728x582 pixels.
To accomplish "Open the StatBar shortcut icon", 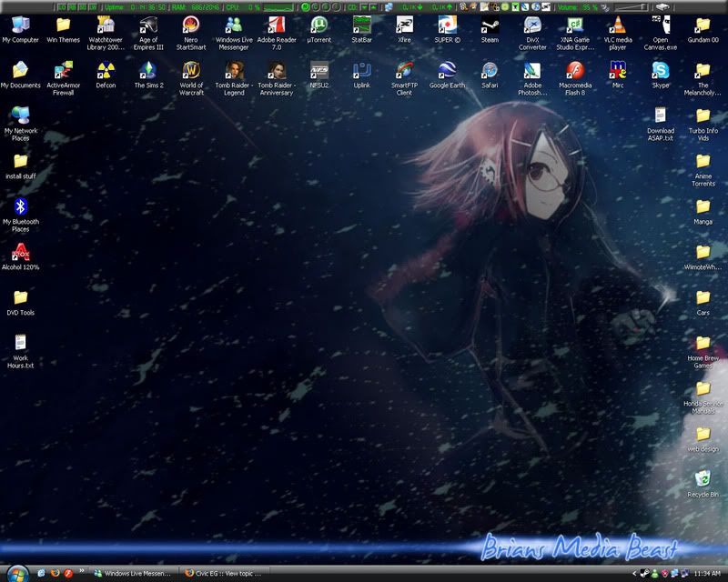I will pos(361,30).
